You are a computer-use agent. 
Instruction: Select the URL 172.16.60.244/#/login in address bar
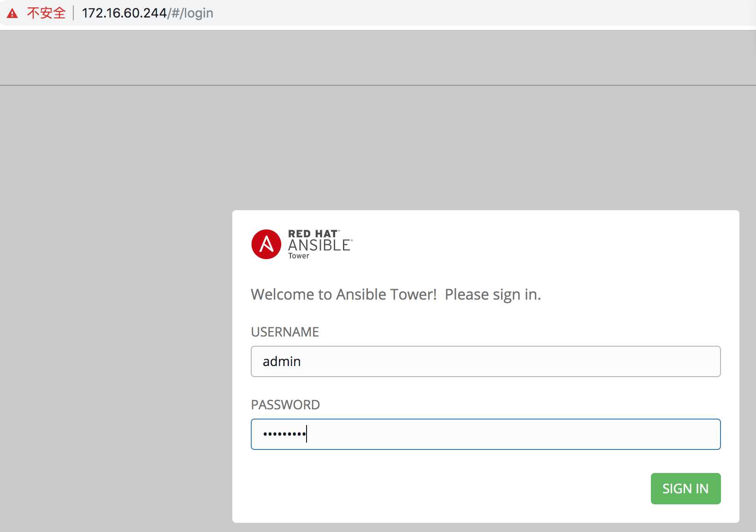pyautogui.click(x=148, y=13)
